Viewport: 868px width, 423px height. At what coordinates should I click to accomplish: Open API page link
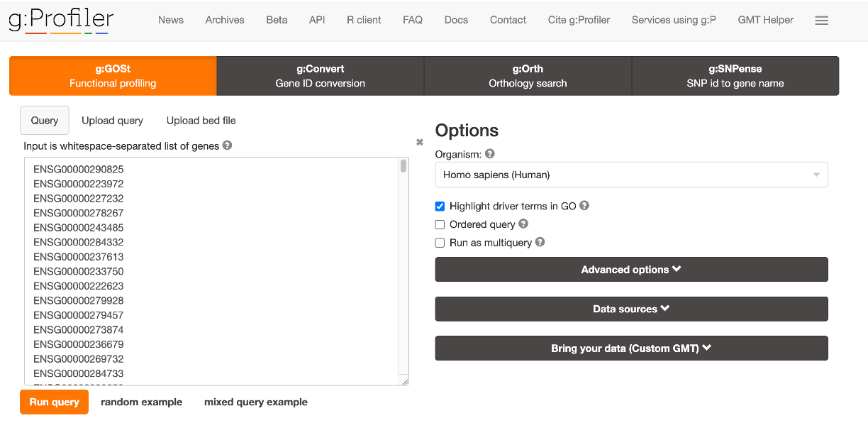[317, 20]
